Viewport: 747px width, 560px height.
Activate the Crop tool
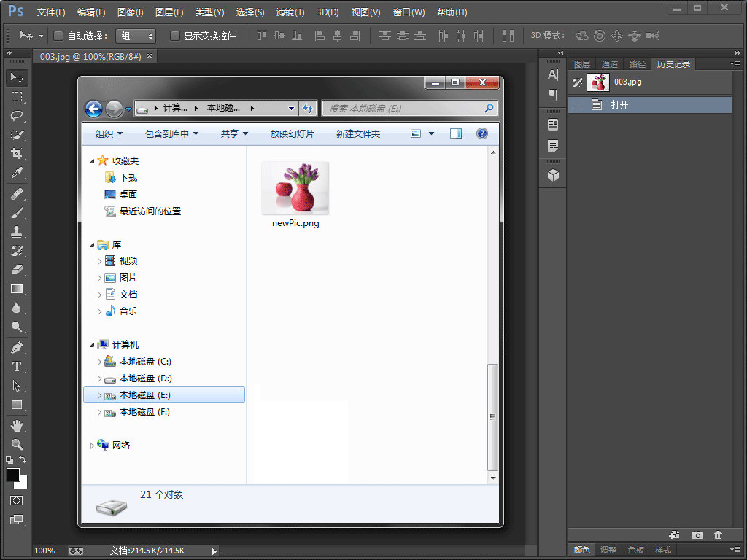(x=17, y=153)
